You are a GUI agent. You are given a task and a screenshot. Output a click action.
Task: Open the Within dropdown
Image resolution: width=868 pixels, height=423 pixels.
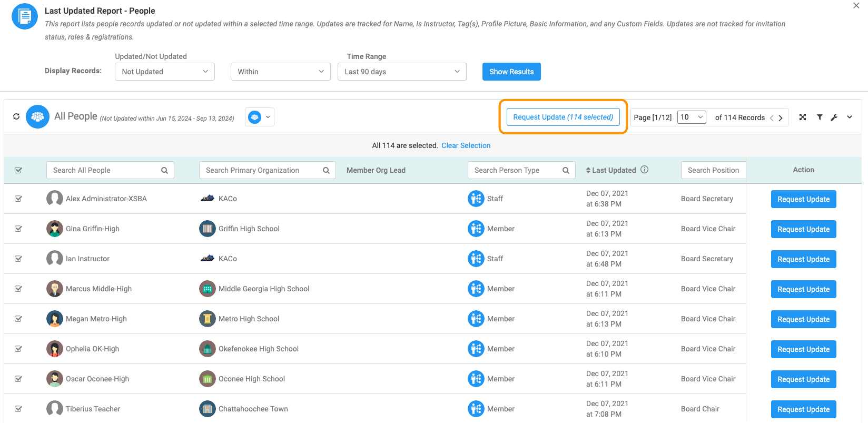pyautogui.click(x=281, y=72)
